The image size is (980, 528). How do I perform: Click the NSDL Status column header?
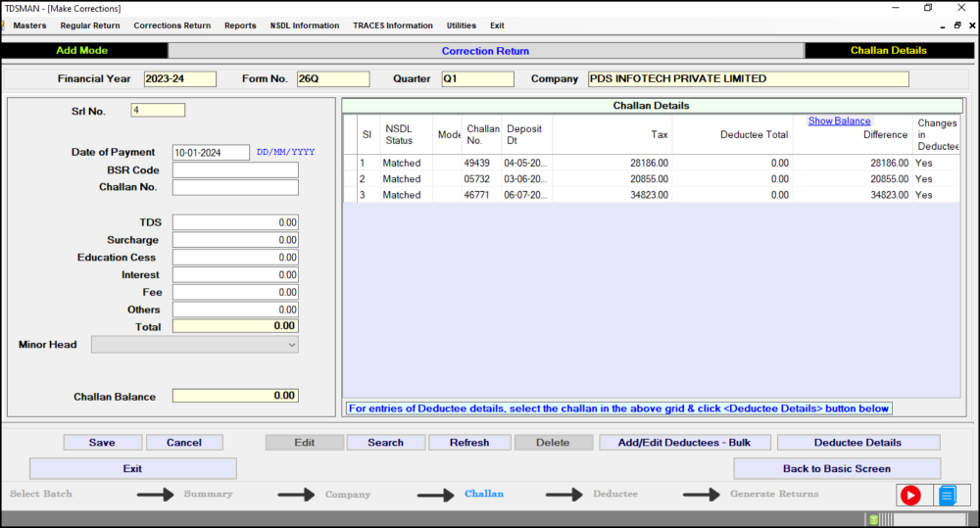point(407,134)
